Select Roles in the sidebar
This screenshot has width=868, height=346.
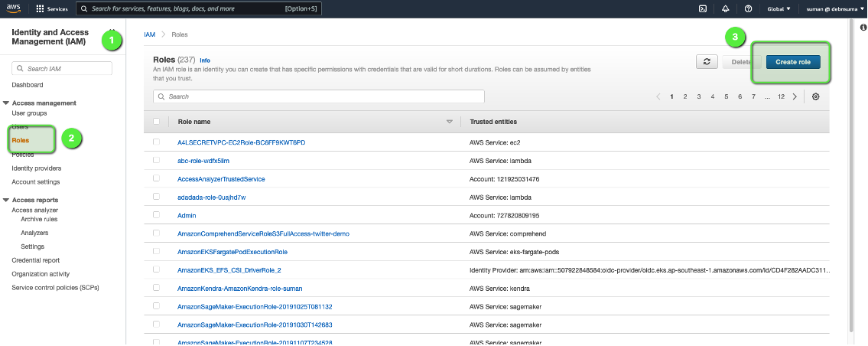[x=21, y=140]
